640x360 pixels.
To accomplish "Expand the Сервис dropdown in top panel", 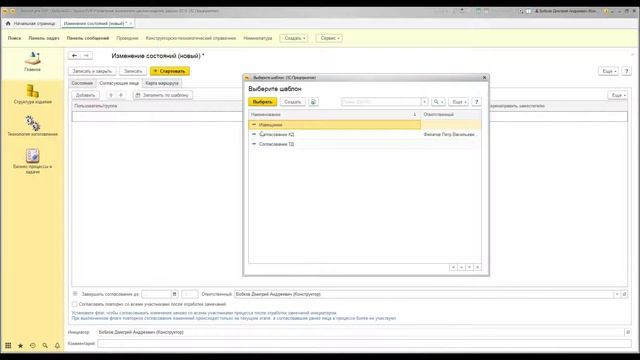I will [x=329, y=38].
